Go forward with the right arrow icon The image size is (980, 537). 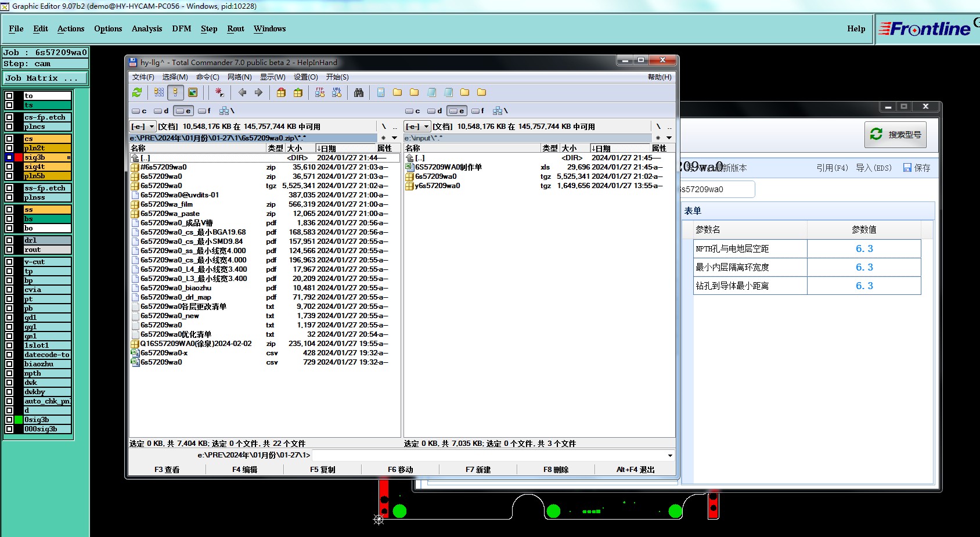pyautogui.click(x=259, y=92)
